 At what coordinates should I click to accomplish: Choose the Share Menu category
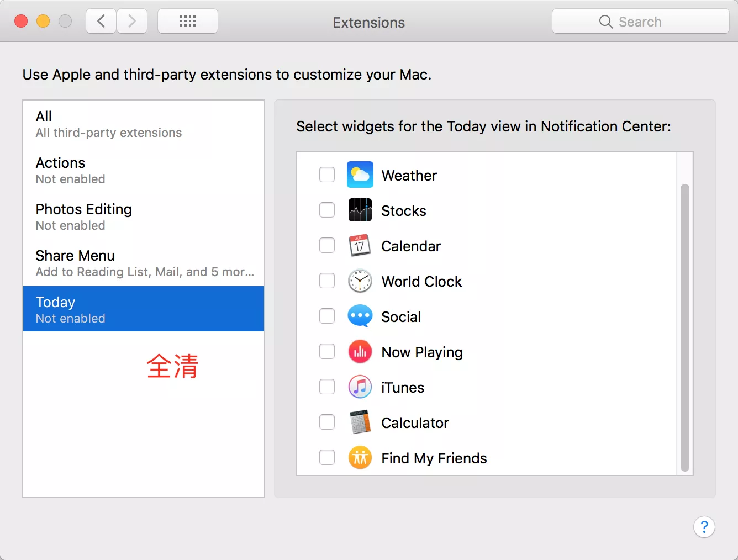[144, 263]
